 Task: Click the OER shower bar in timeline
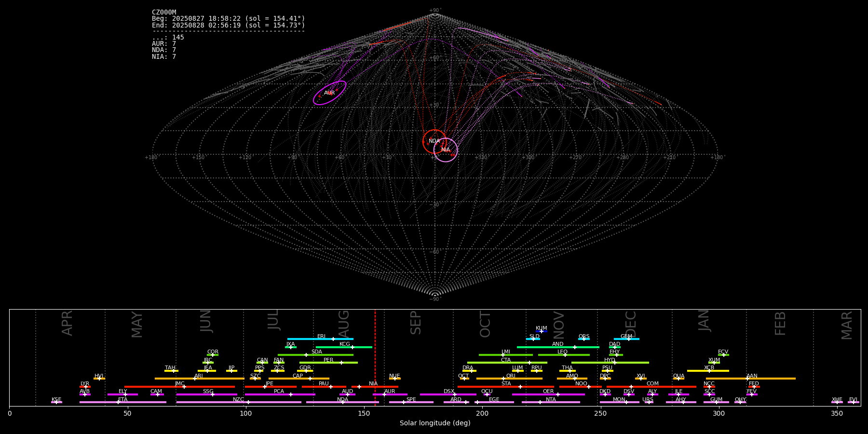(548, 394)
